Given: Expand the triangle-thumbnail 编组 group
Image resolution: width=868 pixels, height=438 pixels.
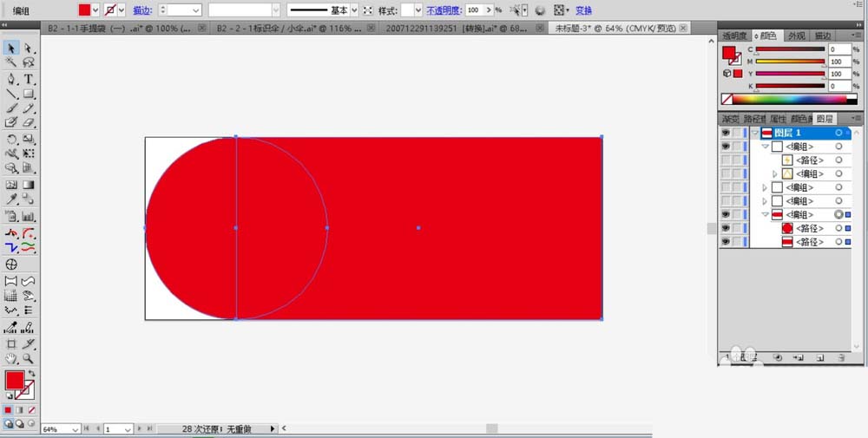Looking at the screenshot, I should 775,173.
